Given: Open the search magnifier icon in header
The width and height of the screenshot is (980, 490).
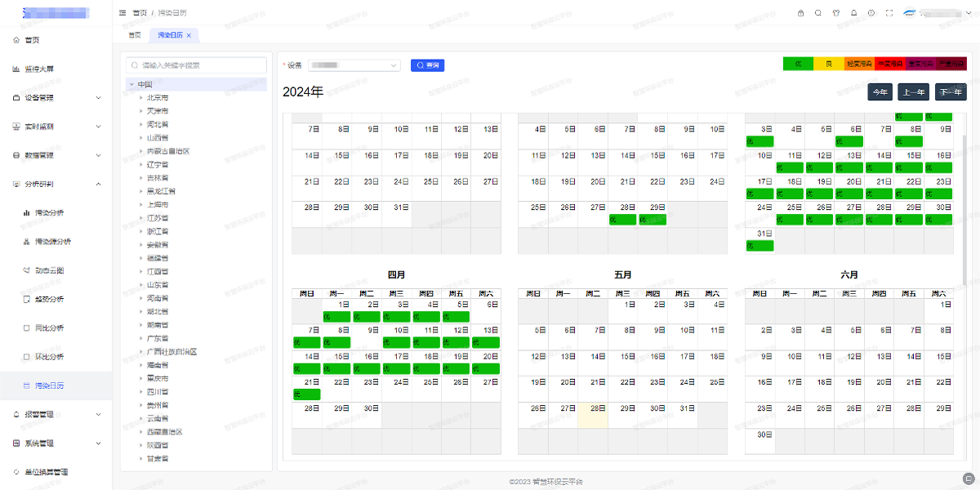Looking at the screenshot, I should point(817,13).
